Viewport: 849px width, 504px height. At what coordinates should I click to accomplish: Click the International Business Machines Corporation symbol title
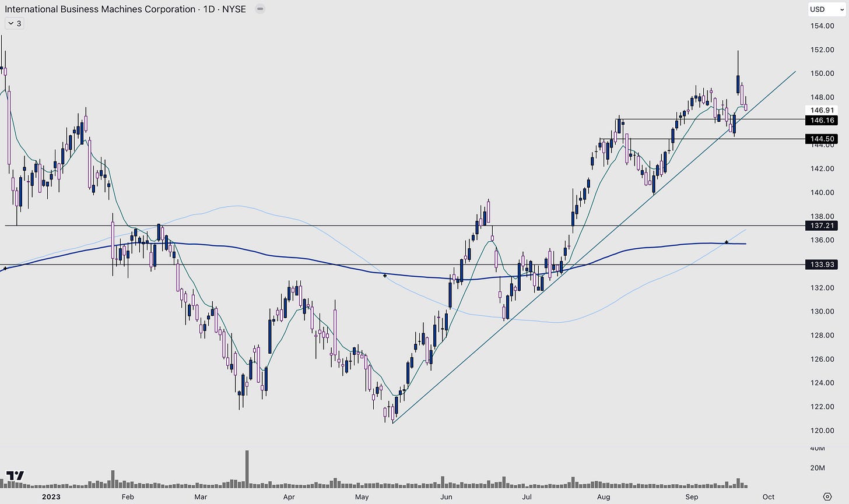(100, 9)
